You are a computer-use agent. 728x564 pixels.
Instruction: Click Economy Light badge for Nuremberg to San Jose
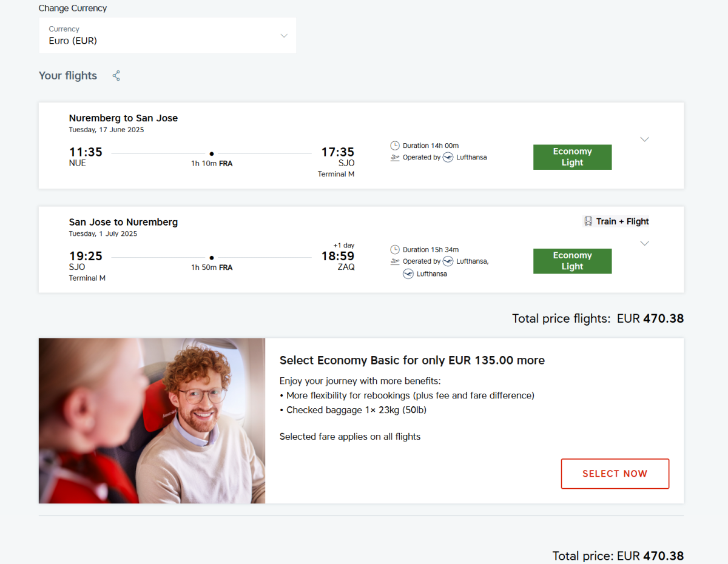click(572, 157)
